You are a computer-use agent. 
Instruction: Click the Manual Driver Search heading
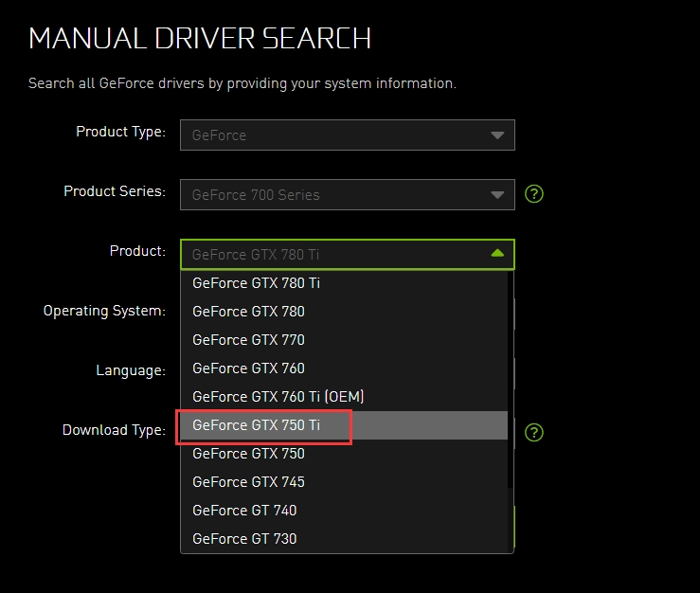point(200,39)
